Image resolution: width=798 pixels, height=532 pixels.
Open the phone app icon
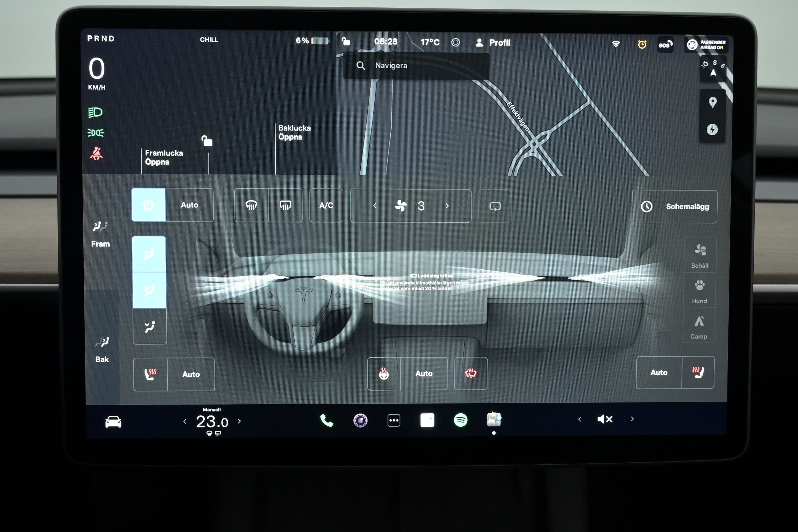327,421
